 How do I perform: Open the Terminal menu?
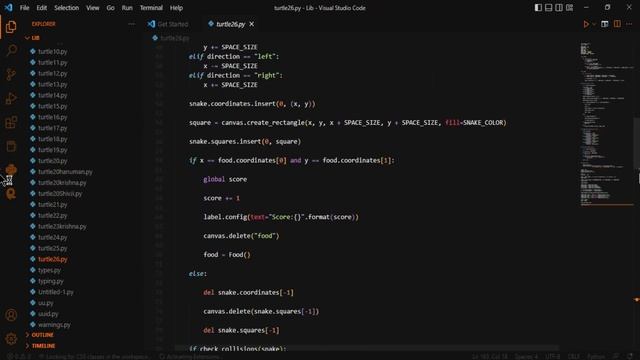[x=151, y=8]
